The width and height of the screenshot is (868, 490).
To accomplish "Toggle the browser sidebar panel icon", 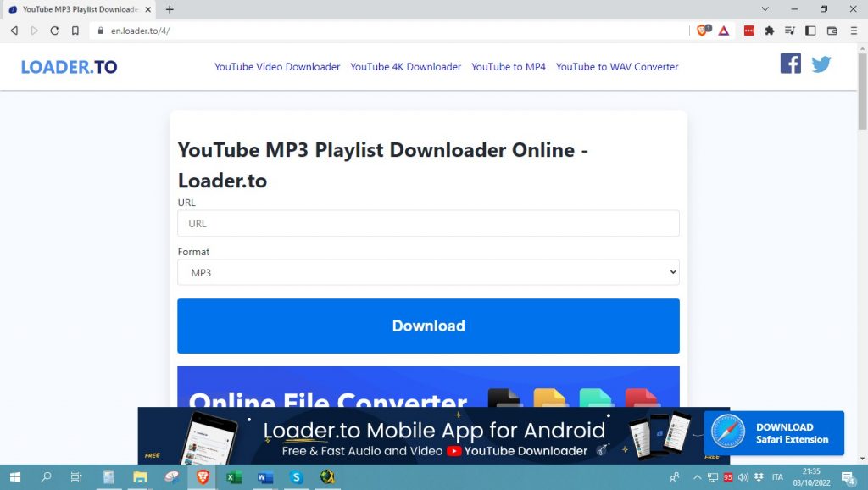I will click(x=810, y=31).
